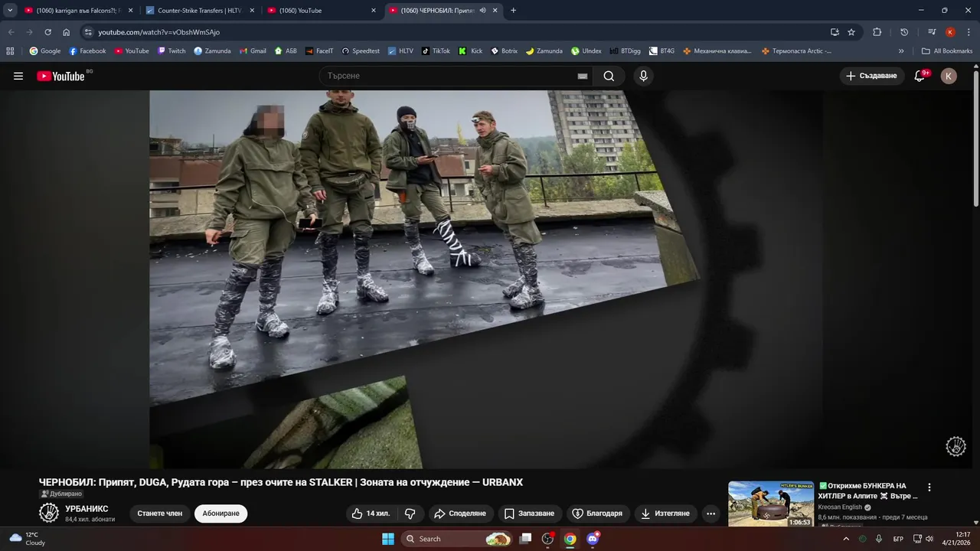The width and height of the screenshot is (980, 551).
Task: Open the on-screen keyboard in search box
Action: click(582, 76)
